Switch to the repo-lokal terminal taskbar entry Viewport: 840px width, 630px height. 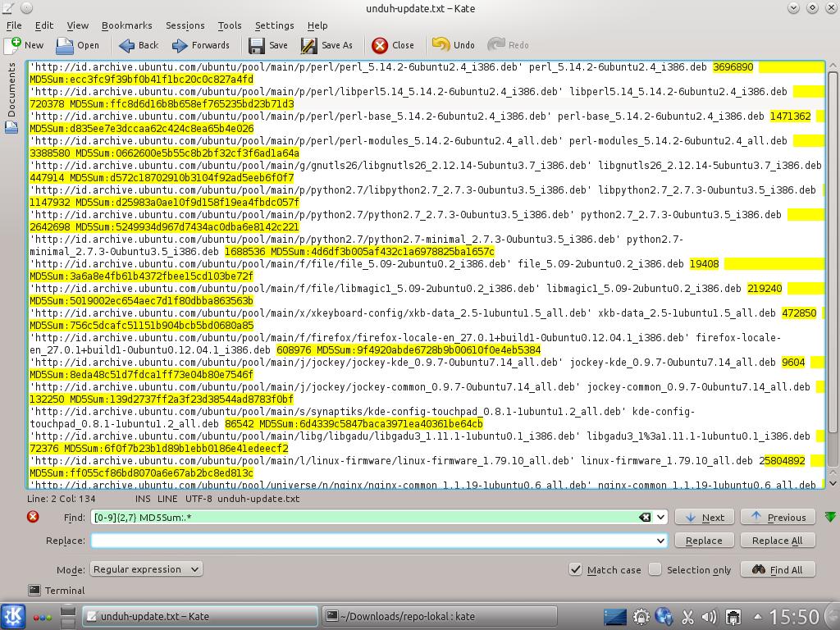coord(440,617)
